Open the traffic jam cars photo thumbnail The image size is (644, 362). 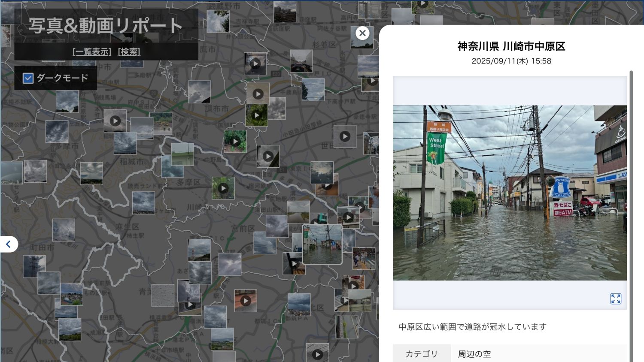point(301,61)
